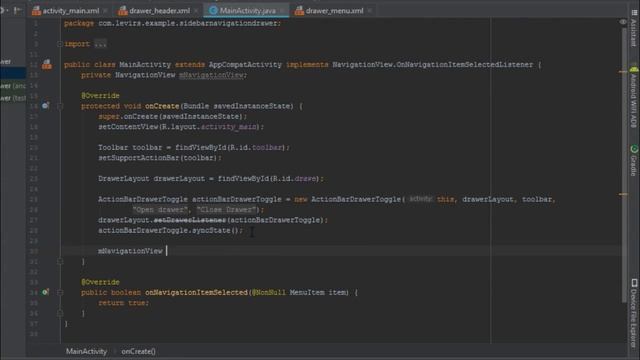Close the drawer_header.xml tab

pos(196,11)
